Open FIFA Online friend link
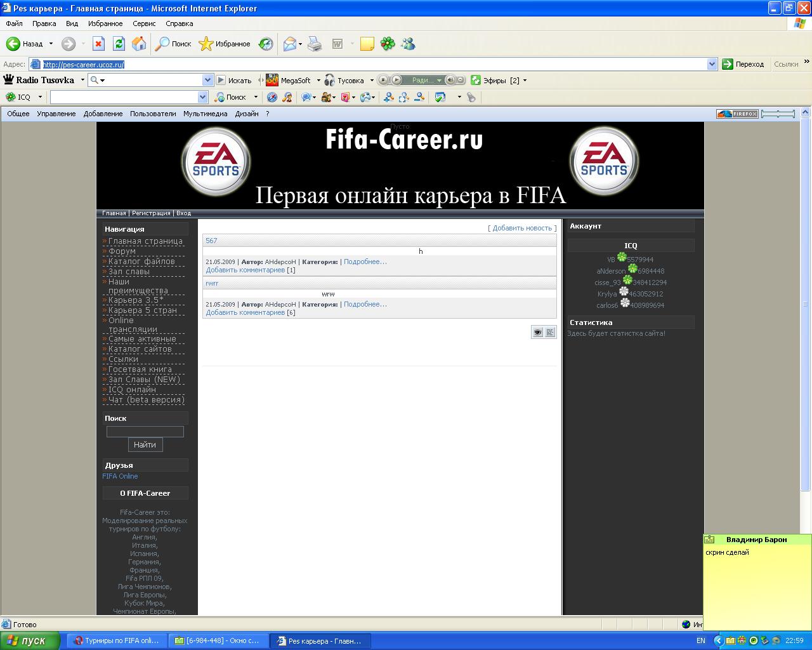Screen dimensions: 812x650 [x=120, y=476]
